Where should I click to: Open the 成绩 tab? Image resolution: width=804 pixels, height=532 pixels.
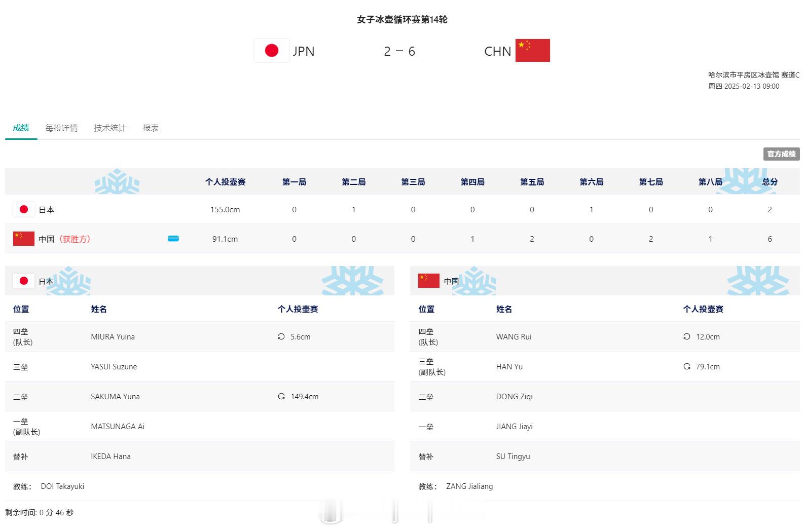tap(21, 128)
